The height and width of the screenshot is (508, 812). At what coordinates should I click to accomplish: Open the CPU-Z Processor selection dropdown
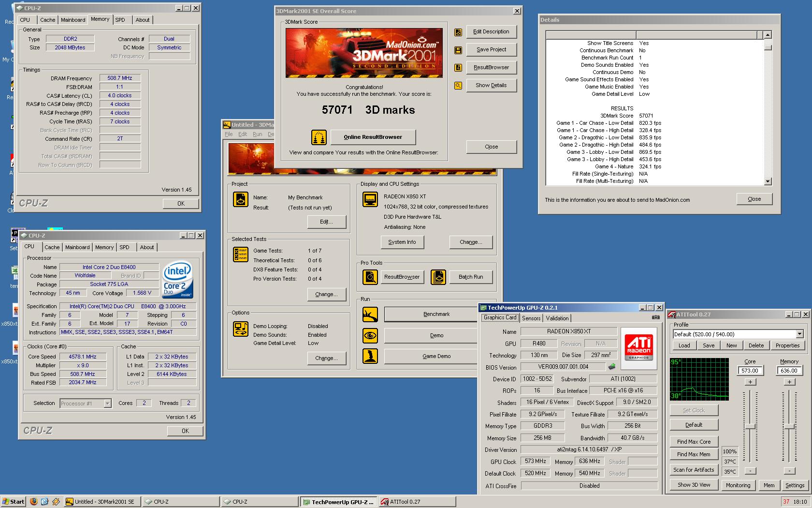(107, 403)
